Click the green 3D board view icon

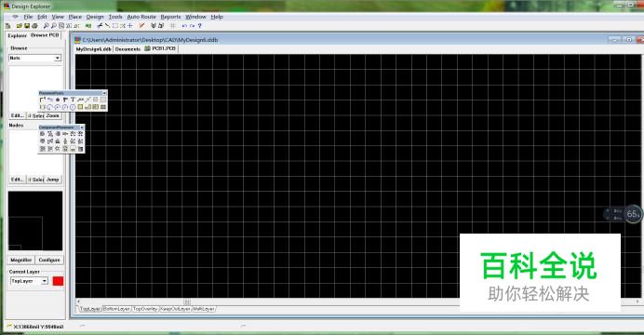coord(88,26)
